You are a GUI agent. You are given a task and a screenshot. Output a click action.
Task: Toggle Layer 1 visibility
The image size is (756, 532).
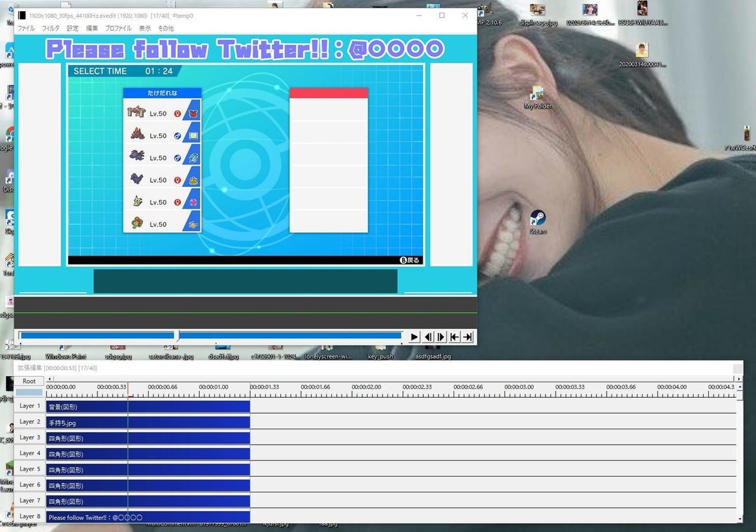[30, 406]
